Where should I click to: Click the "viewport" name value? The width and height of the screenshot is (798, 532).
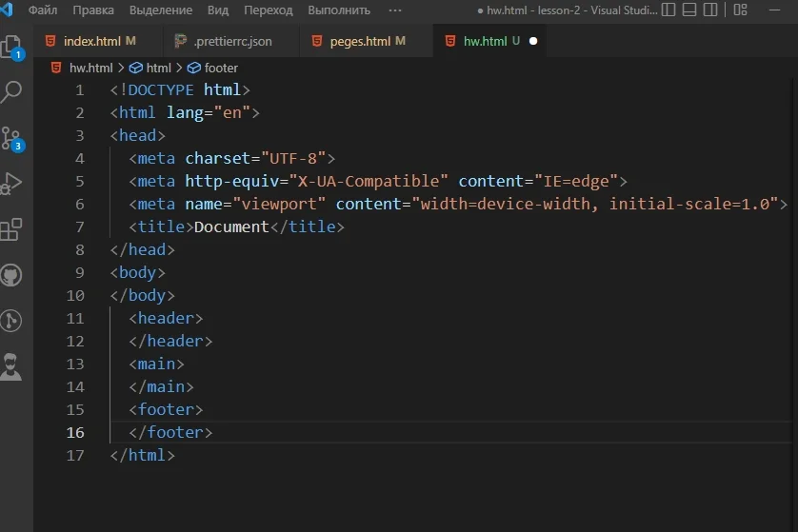click(279, 204)
